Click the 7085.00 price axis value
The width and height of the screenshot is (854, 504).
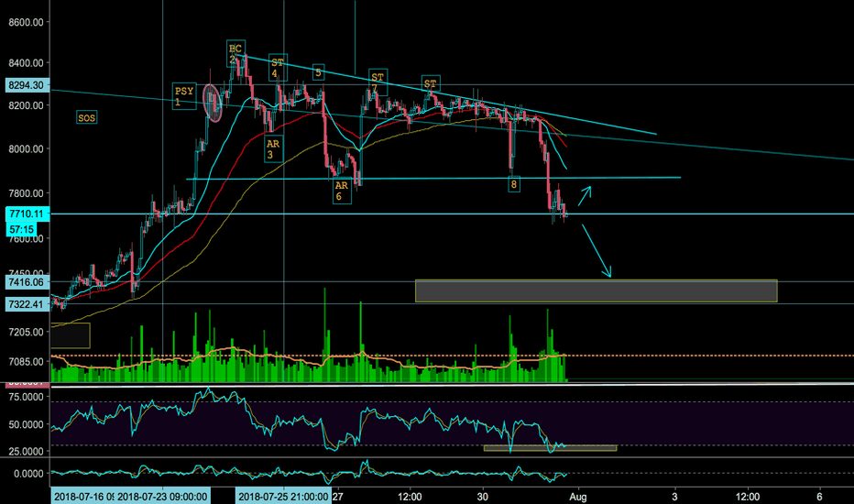pyautogui.click(x=27, y=361)
